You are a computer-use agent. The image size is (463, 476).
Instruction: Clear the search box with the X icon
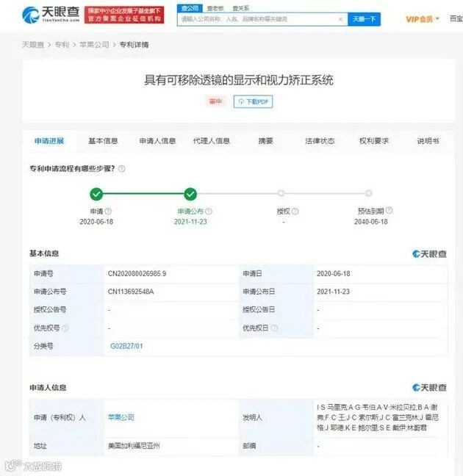coord(340,19)
